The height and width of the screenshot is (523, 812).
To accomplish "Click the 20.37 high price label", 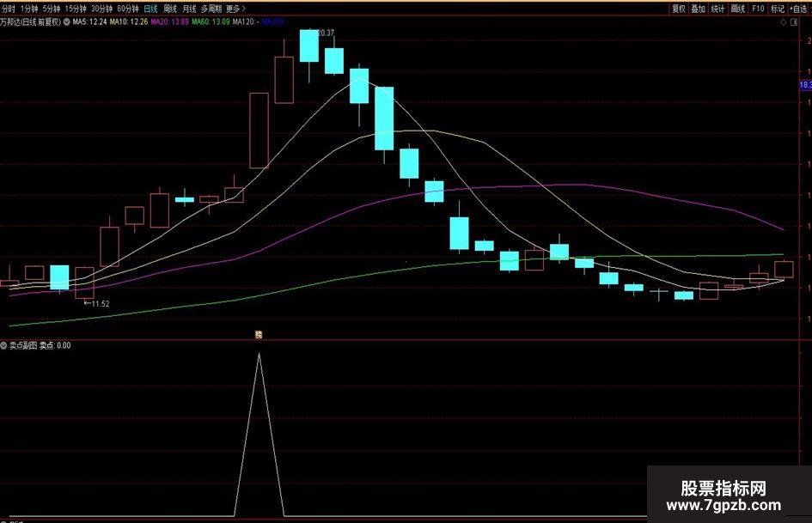I will pyautogui.click(x=325, y=33).
